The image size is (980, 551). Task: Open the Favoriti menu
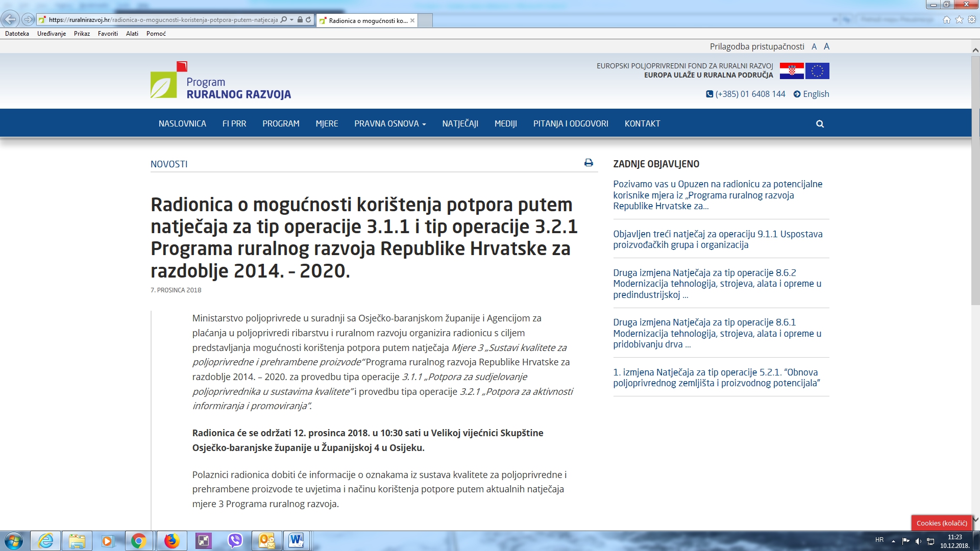tap(108, 34)
